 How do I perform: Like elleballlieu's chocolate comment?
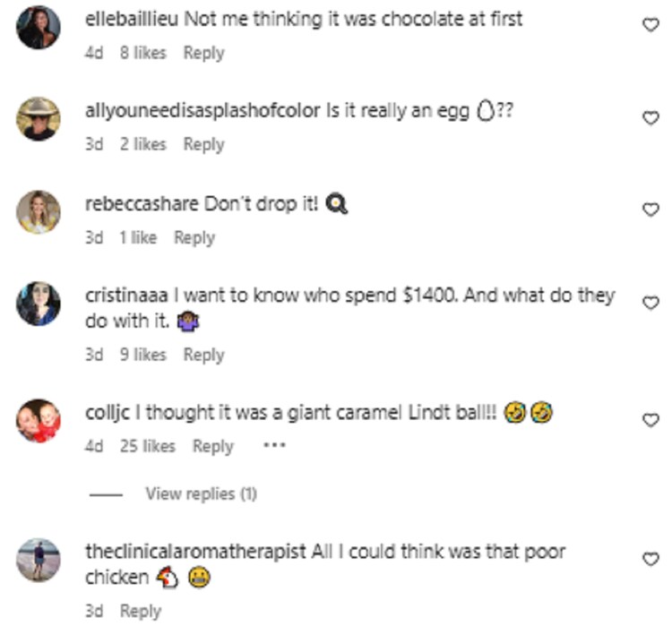(x=650, y=26)
